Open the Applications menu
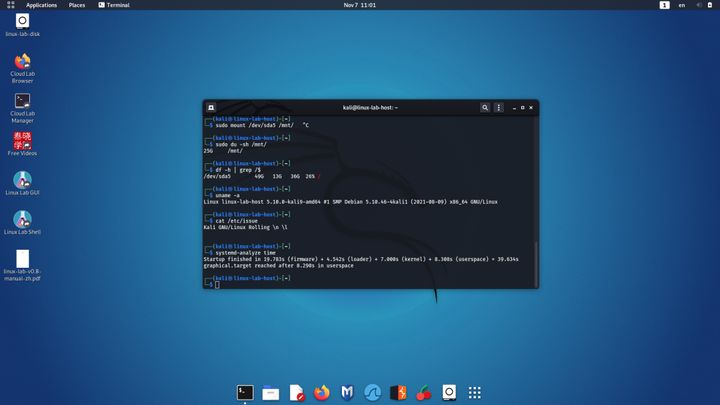The image size is (720, 405). click(x=41, y=5)
